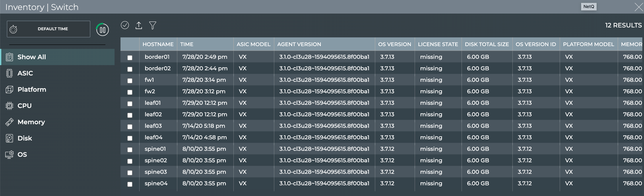Check the leaf03 row checkbox

click(x=130, y=127)
